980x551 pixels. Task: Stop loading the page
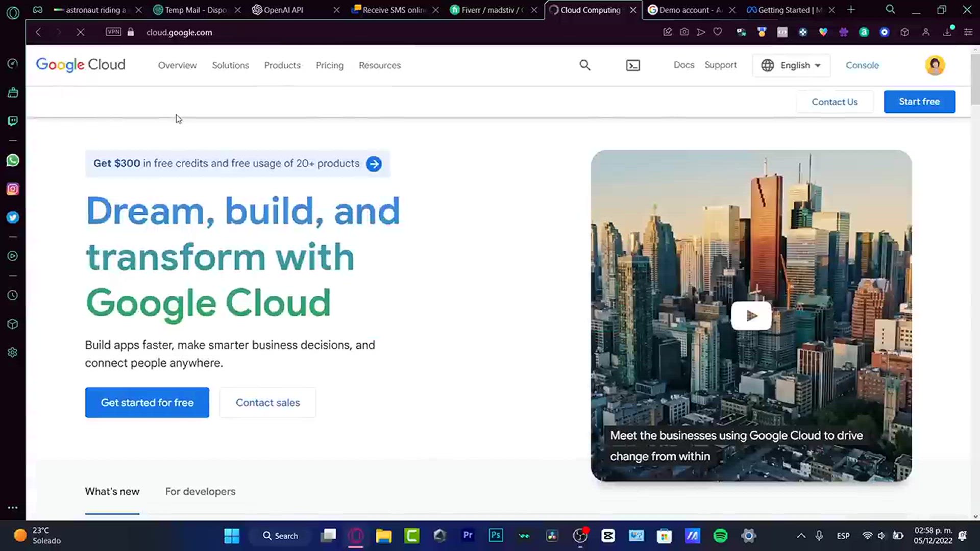(x=80, y=32)
